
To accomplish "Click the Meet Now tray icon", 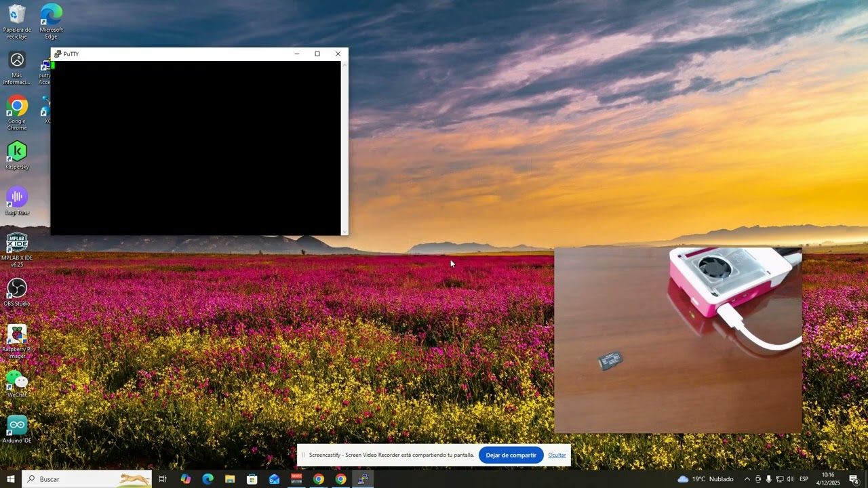I will point(758,479).
